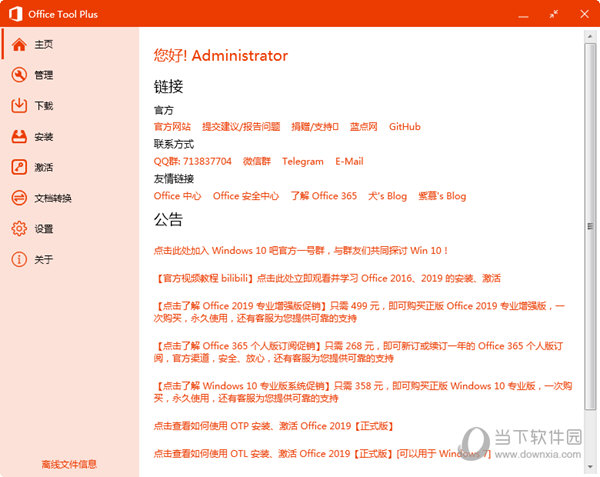Viewport: 600px width, 477px height.
Task: Click the 官方 label under 链接
Action: 164,110
